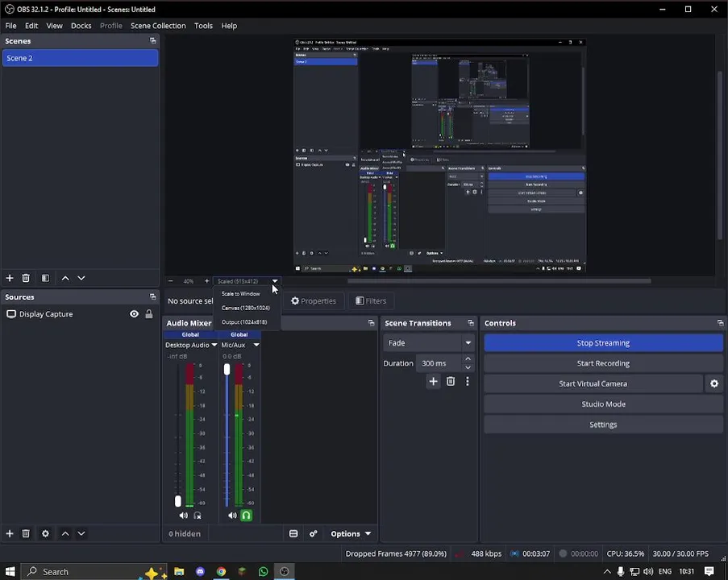The image size is (728, 580).
Task: Click the preview horizontal scrollbar
Action: point(499,281)
